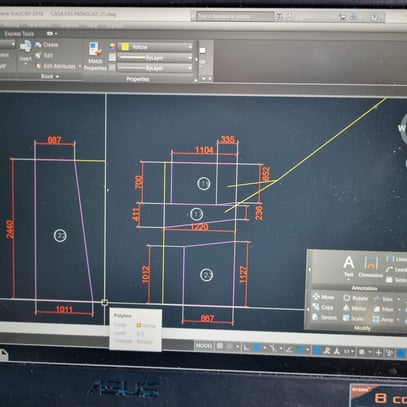Toggle snap mode in status bar
Image resolution: width=407 pixels, height=407 pixels.
(229, 347)
